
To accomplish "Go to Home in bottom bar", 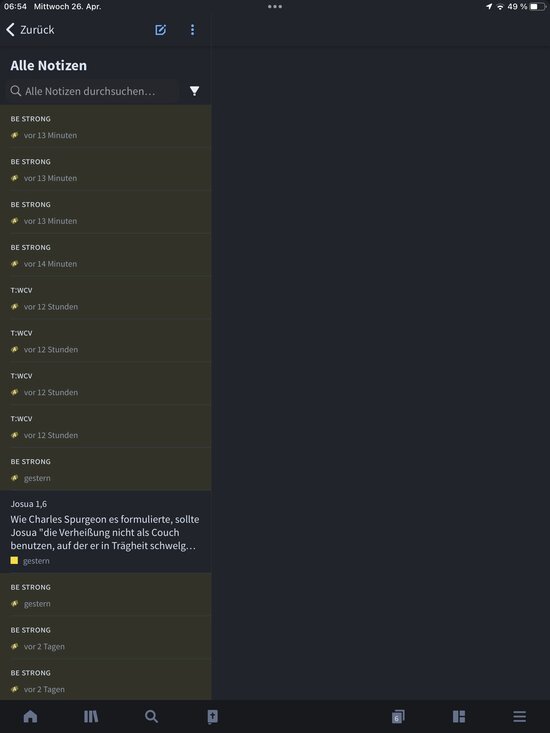I will [30, 716].
